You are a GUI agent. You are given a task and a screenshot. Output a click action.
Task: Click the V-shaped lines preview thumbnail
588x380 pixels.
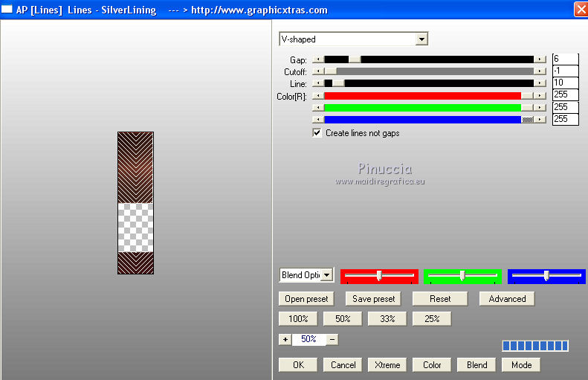[136, 203]
